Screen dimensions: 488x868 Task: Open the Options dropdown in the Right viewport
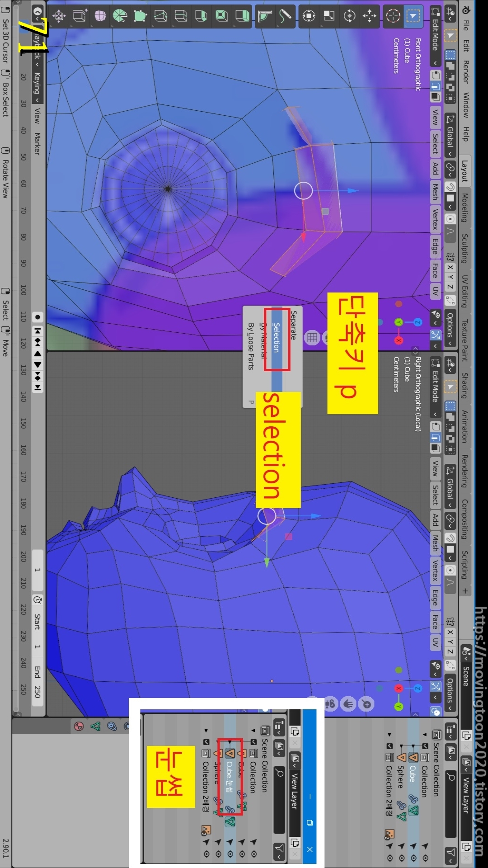pyautogui.click(x=450, y=693)
